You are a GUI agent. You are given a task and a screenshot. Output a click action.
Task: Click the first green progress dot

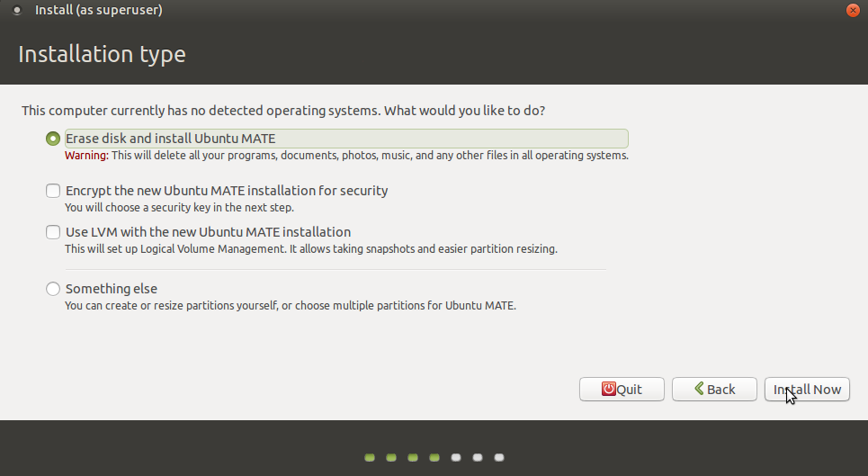pos(370,457)
